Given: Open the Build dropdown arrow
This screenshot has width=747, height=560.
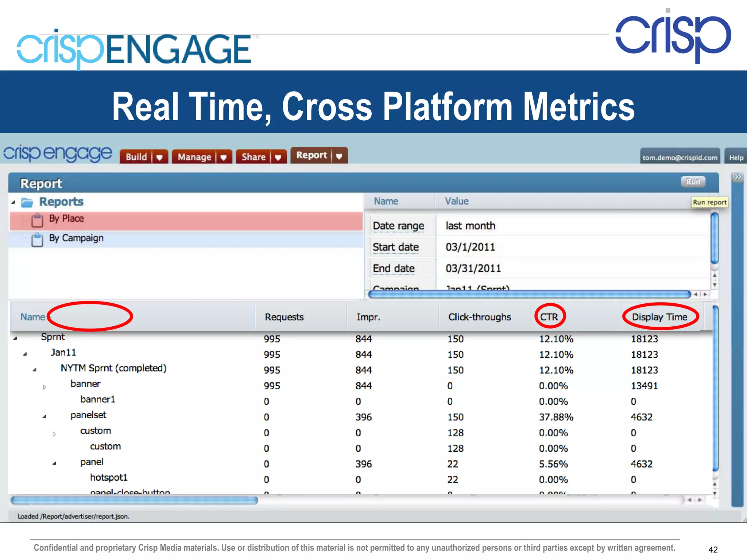Looking at the screenshot, I should click(159, 157).
